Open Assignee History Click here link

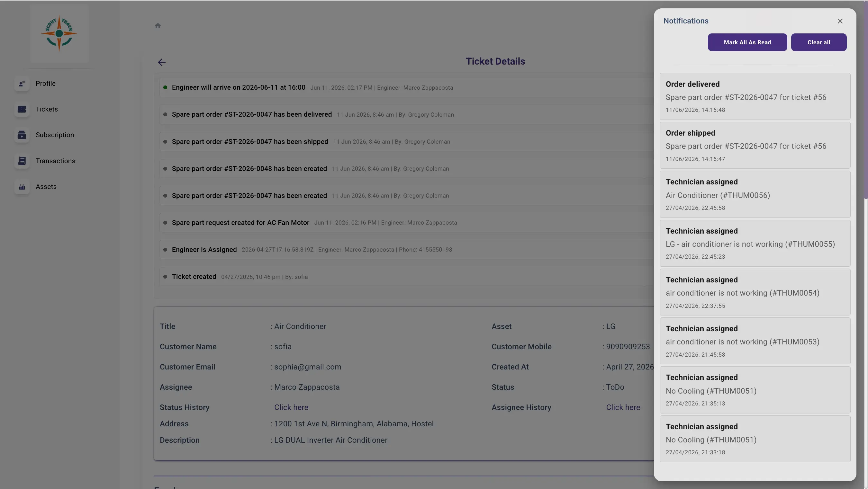623,407
